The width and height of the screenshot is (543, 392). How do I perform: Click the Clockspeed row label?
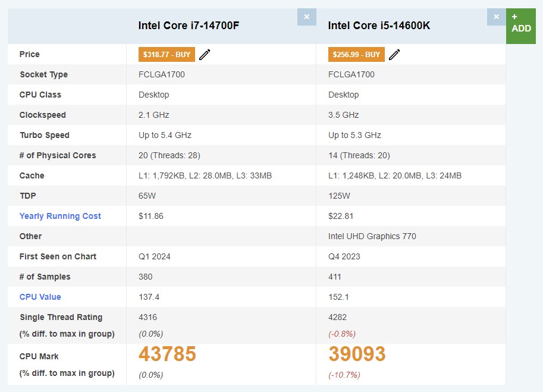coord(43,115)
